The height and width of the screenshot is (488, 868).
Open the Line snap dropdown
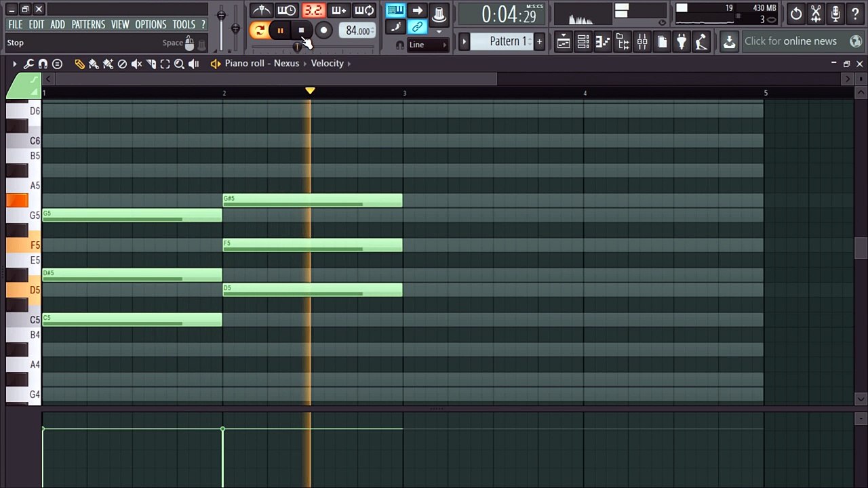(427, 45)
